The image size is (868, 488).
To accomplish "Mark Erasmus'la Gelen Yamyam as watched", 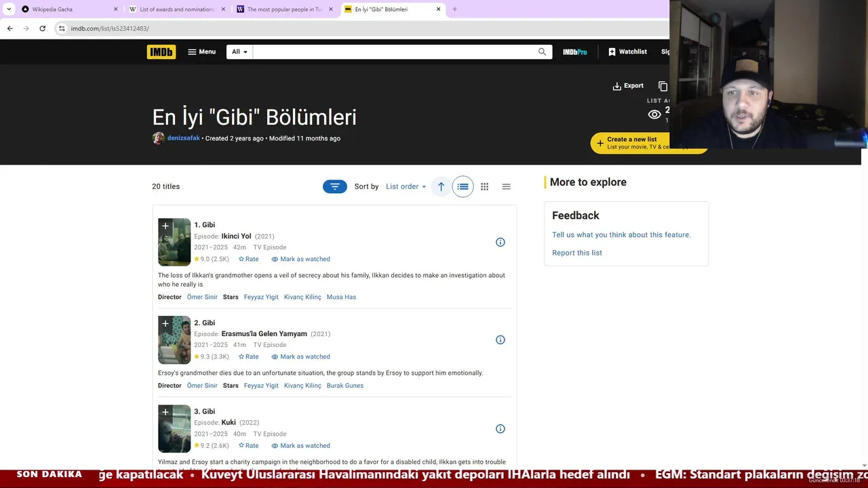I will click(x=300, y=357).
